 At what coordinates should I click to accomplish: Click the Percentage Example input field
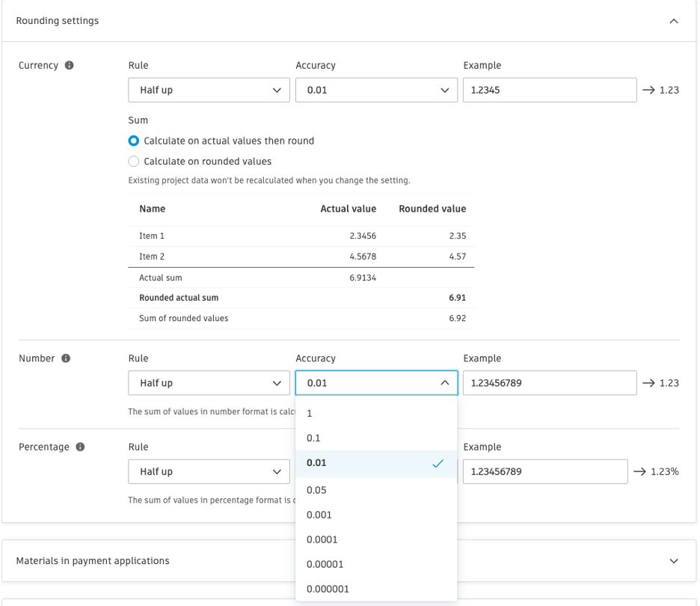pos(544,471)
